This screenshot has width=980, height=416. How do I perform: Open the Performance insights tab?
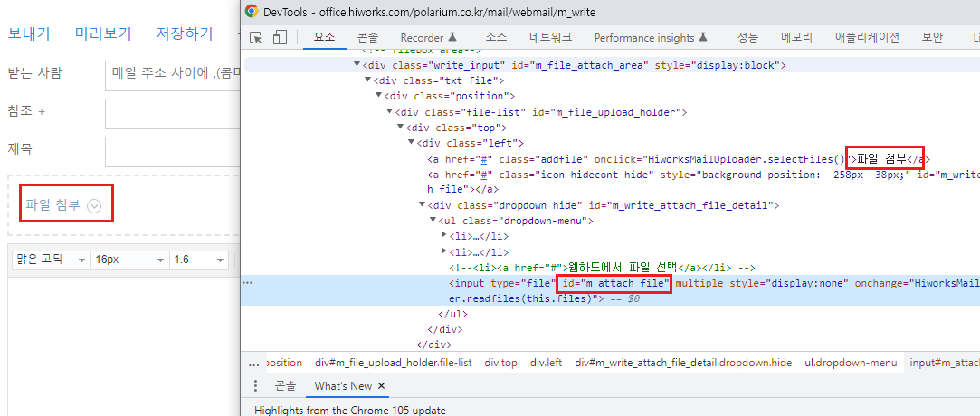coord(650,37)
